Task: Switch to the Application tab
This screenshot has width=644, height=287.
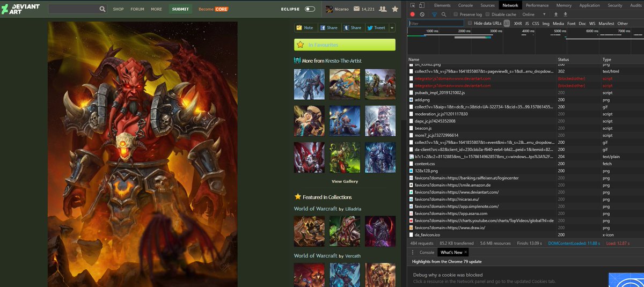Action: pos(589,5)
